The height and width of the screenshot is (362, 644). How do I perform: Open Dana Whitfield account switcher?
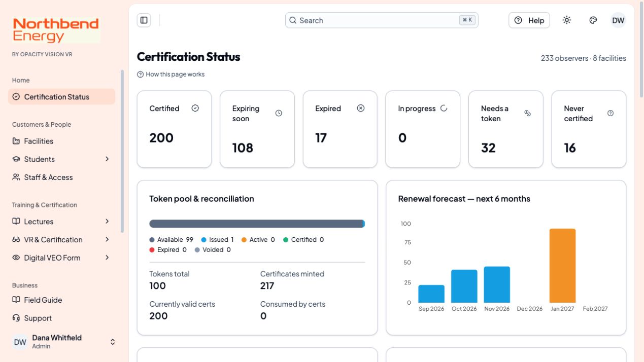point(63,342)
